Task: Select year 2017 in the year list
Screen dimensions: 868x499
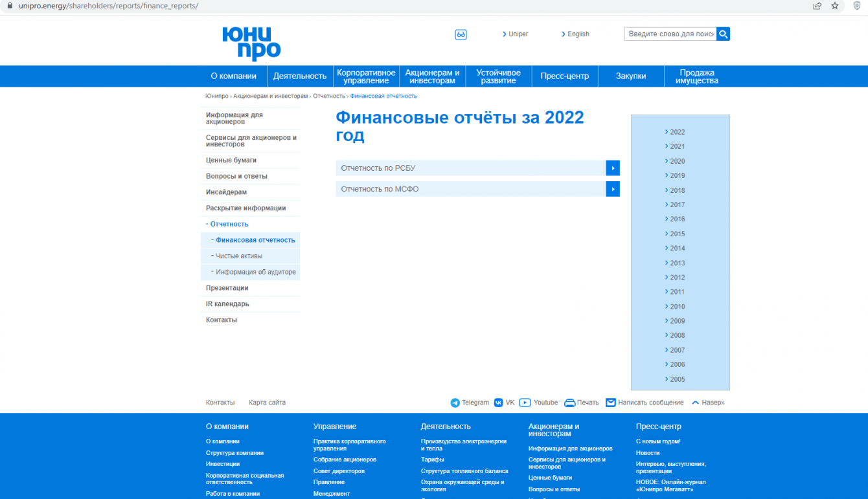Action: click(678, 205)
